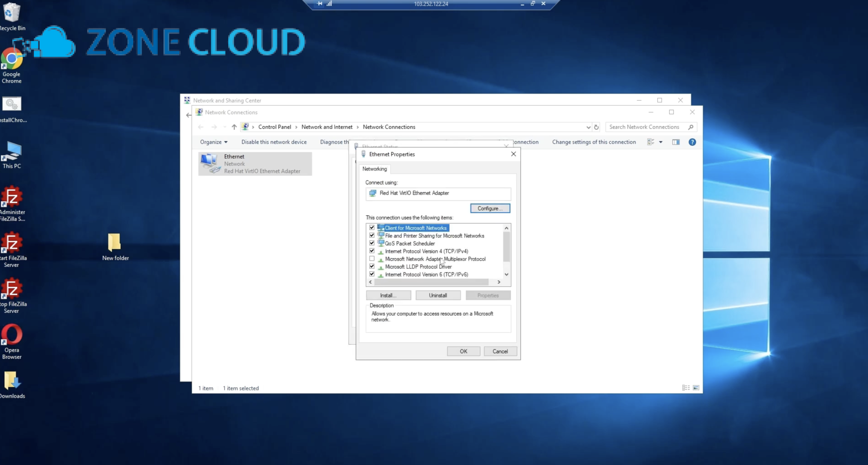Click the Uninstall button
This screenshot has height=465, width=868.
pos(438,295)
